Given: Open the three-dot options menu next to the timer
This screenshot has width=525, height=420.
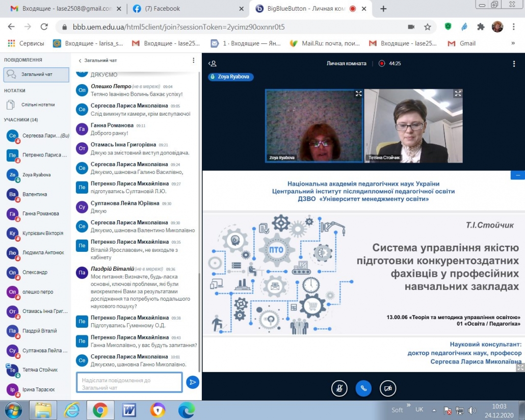Looking at the screenshot, I should (x=514, y=64).
